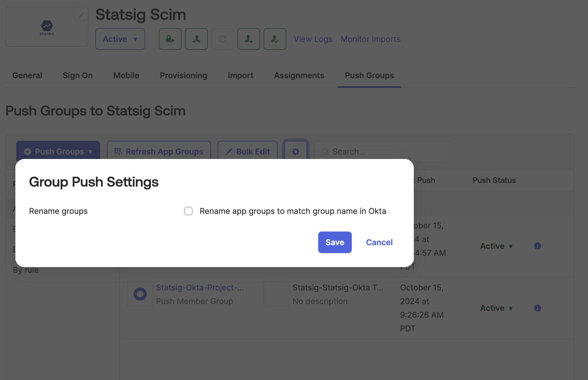This screenshot has height=380, width=588.
Task: Switch to the Provisioning tab
Action: tap(183, 75)
